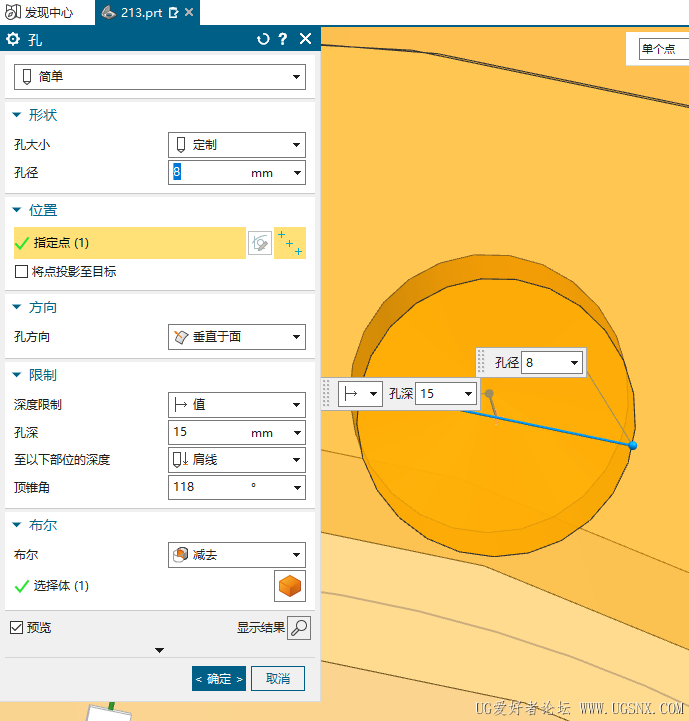Collapse the 位置 section
The height and width of the screenshot is (721, 689).
(17, 210)
